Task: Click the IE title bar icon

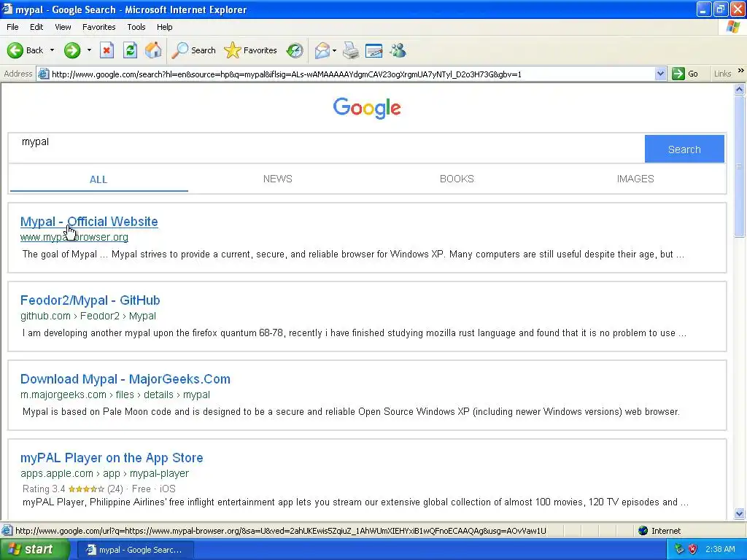Action: pos(7,9)
